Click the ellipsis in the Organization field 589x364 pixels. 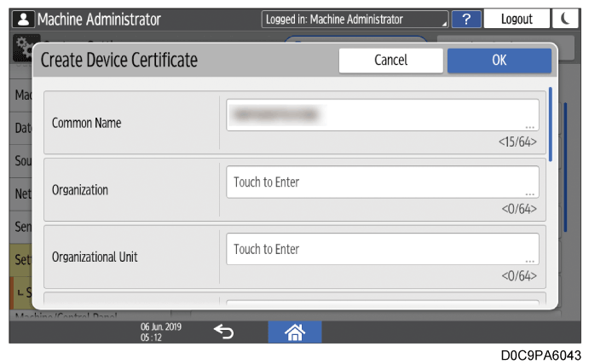529,194
